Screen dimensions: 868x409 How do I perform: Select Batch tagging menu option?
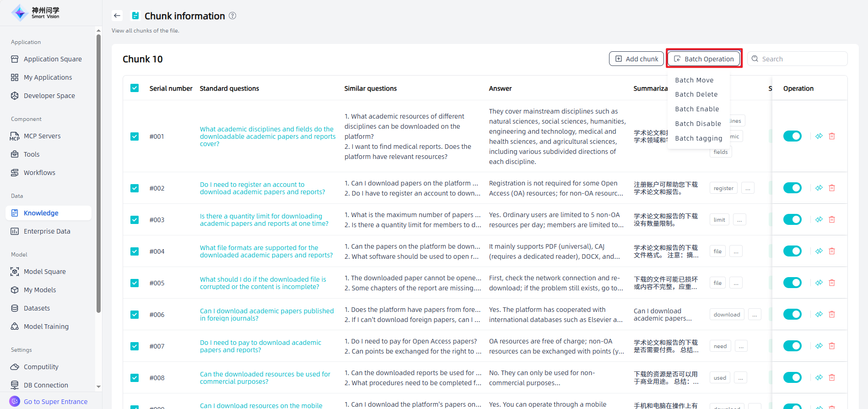(x=698, y=138)
